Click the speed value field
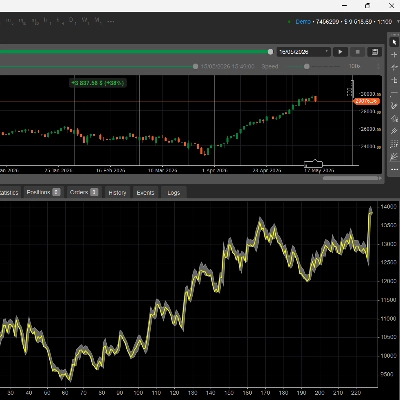This screenshot has height=400, width=400. pyautogui.click(x=354, y=66)
